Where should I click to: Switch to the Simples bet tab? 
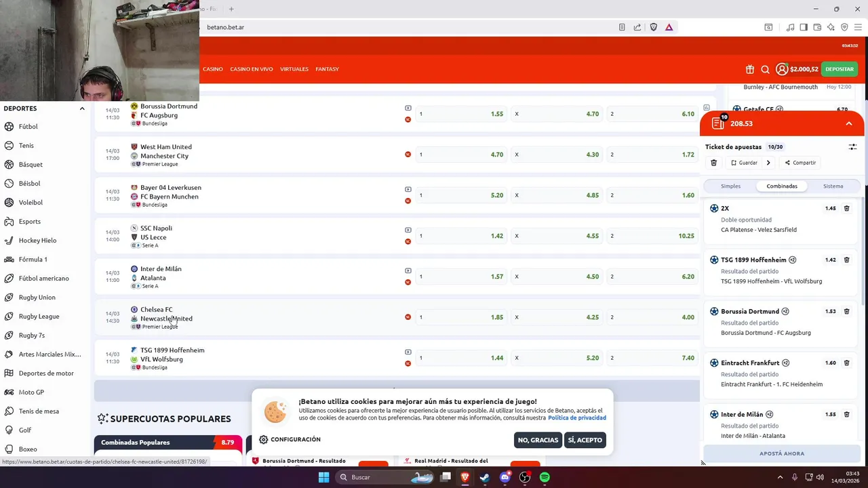730,186
